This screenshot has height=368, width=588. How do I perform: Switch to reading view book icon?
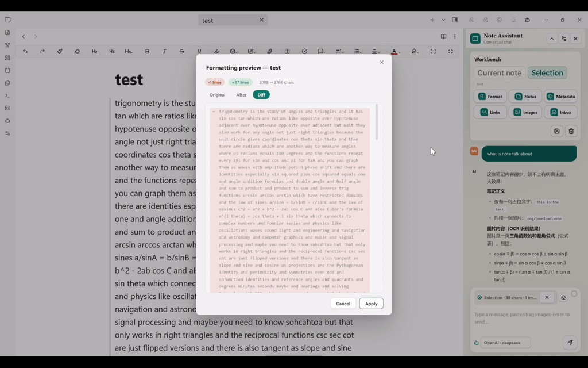point(444,36)
